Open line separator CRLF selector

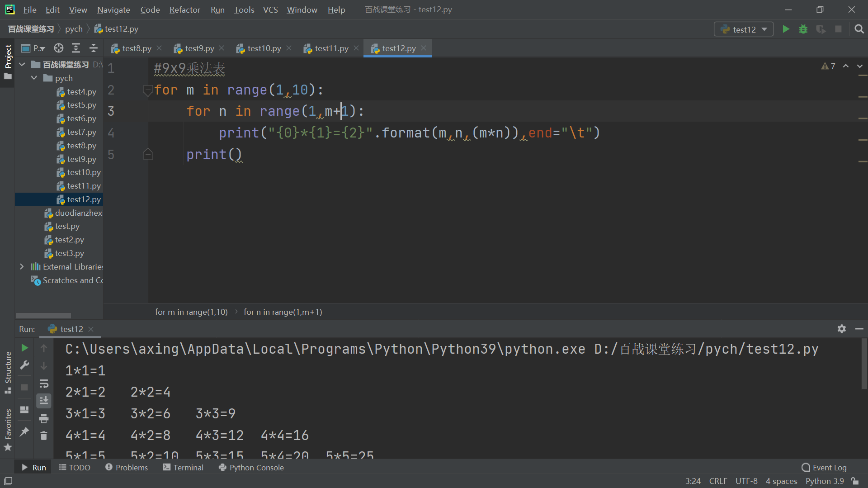coord(718,481)
